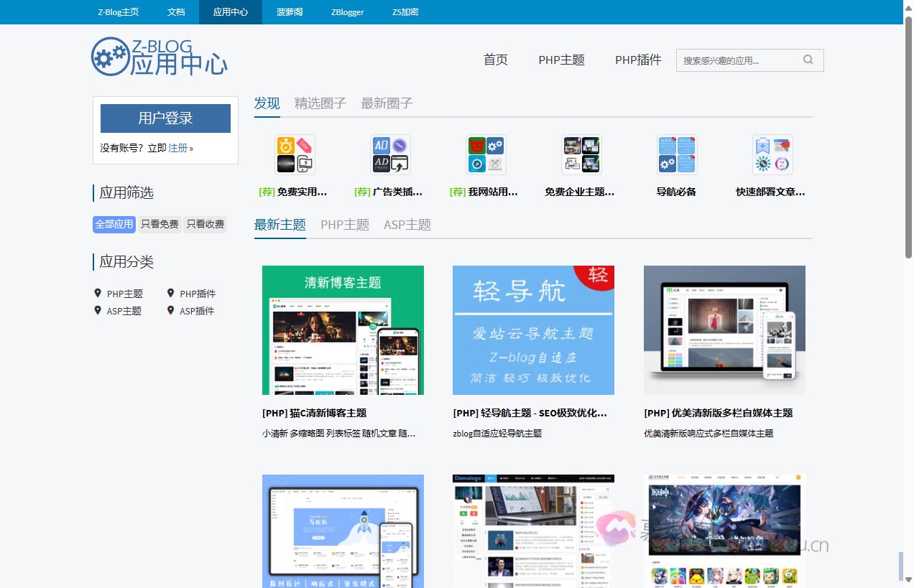Viewport: 914px width, 588px height.
Task: Switch filter to 只看收费
Action: tap(205, 224)
